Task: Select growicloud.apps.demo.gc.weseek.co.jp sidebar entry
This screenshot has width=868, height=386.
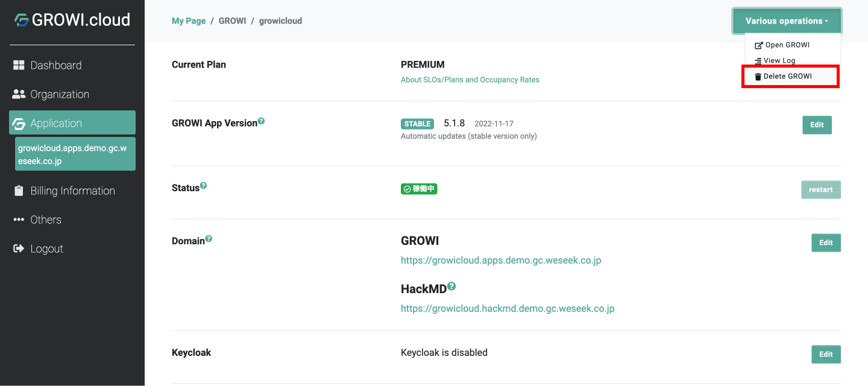Action: pyautogui.click(x=75, y=154)
